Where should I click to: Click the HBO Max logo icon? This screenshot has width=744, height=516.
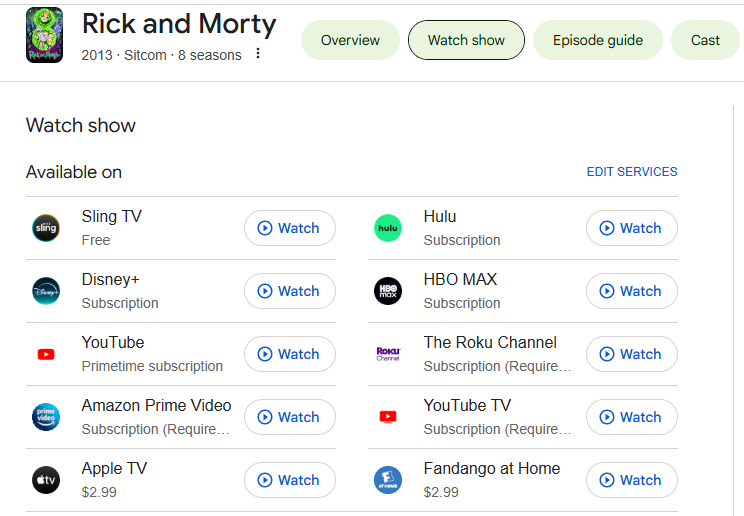[x=388, y=291]
